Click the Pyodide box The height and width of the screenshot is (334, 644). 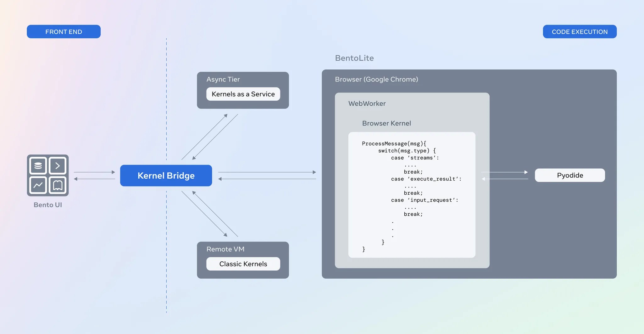pyautogui.click(x=570, y=175)
